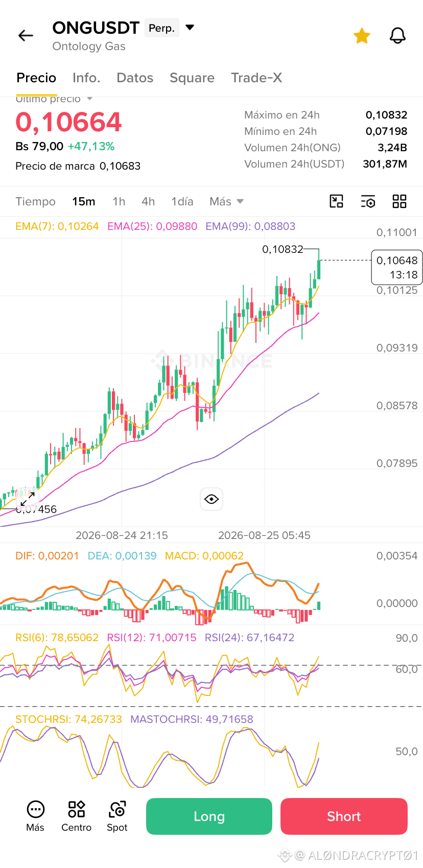Screen dimensions: 423x868
Task: Open price alerts with the bell icon
Action: pyautogui.click(x=397, y=36)
